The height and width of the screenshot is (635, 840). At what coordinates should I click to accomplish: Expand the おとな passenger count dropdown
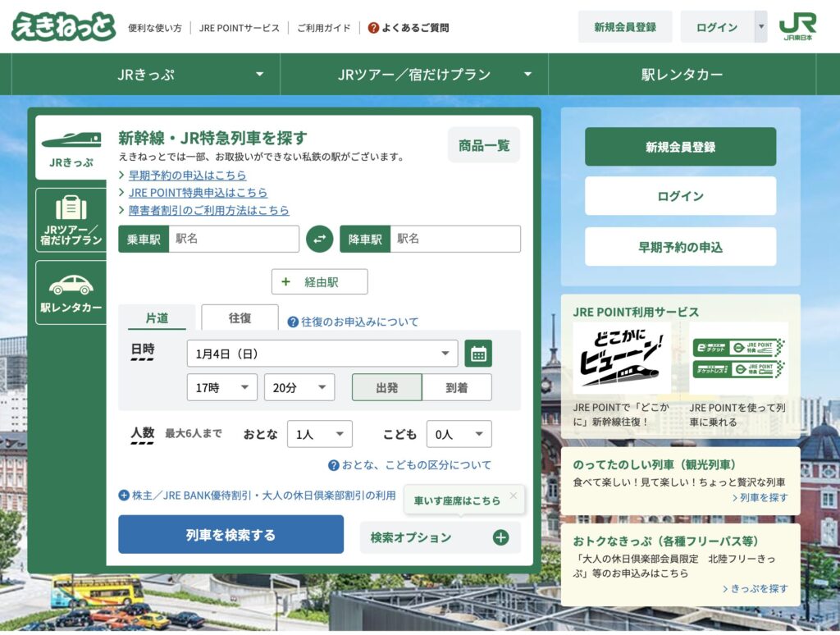(x=319, y=434)
